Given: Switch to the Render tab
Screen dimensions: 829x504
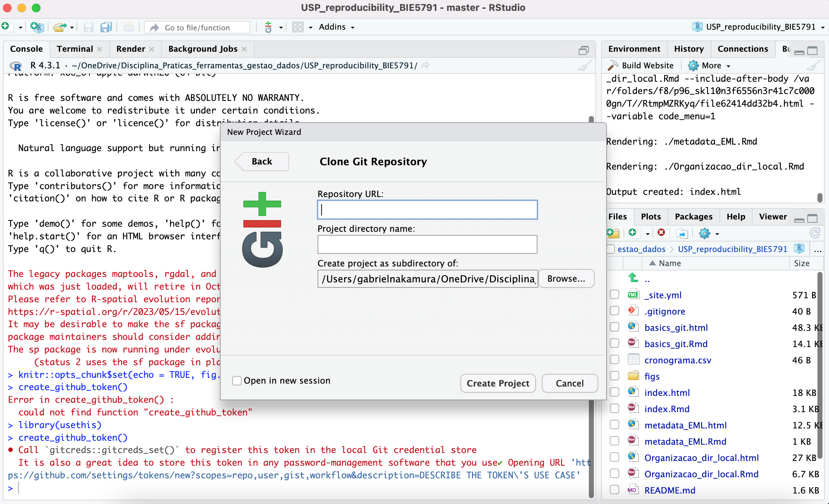Looking at the screenshot, I should pos(131,49).
